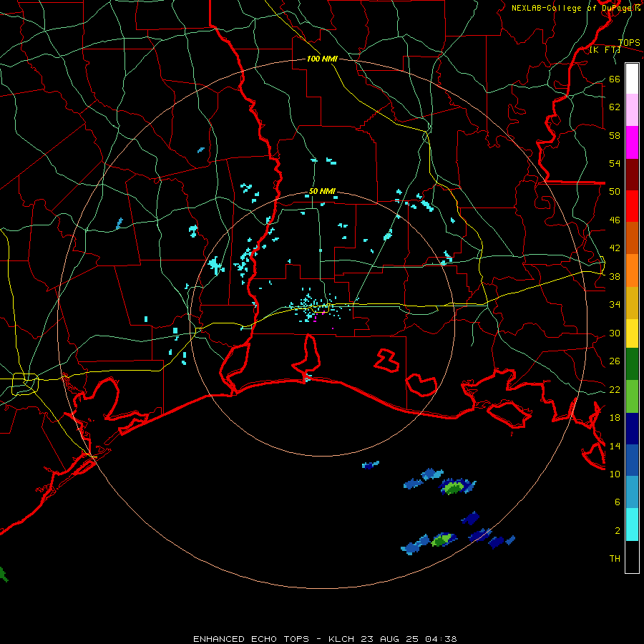Click the legend value '2'
The height and width of the screenshot is (644, 644).
pyautogui.click(x=618, y=531)
